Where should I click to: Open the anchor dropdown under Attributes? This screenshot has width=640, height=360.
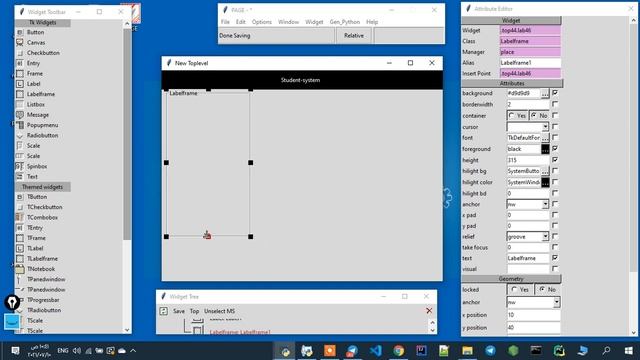point(545,204)
